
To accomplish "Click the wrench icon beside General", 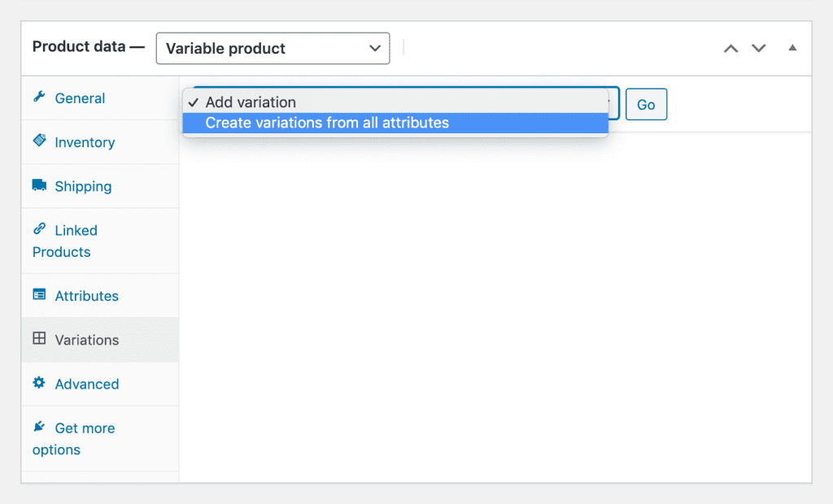I will (39, 98).
